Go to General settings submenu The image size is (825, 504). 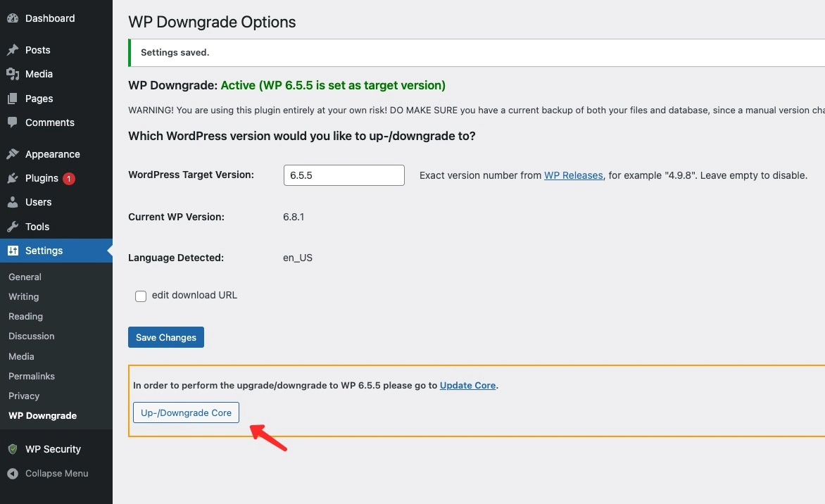tap(25, 277)
